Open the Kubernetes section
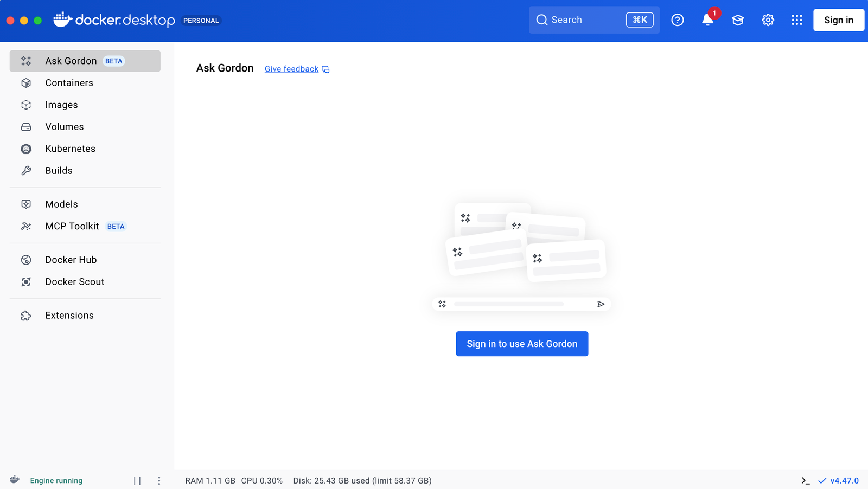868x489 pixels. point(70,149)
